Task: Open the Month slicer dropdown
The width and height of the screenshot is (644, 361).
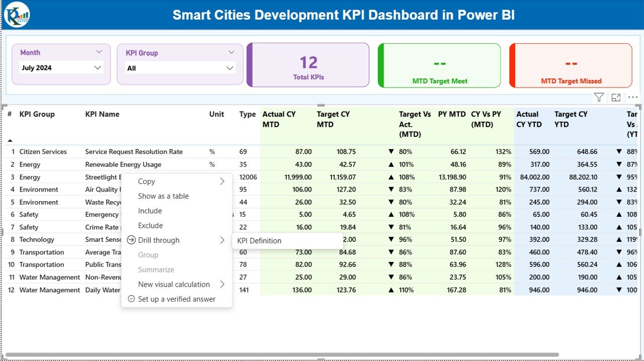Action: [97, 67]
